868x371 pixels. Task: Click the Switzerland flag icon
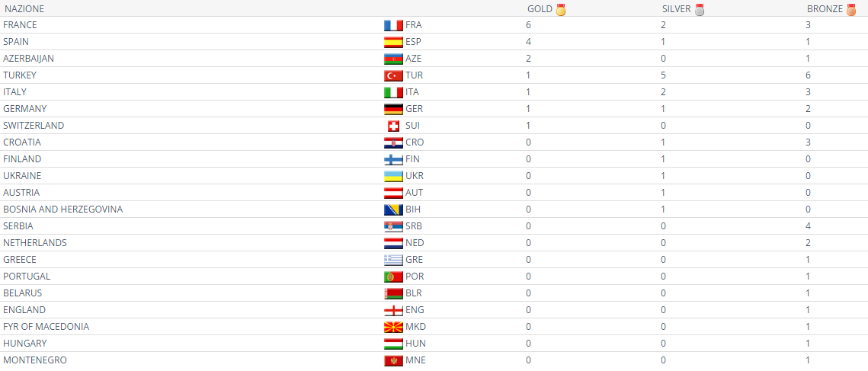(x=393, y=126)
